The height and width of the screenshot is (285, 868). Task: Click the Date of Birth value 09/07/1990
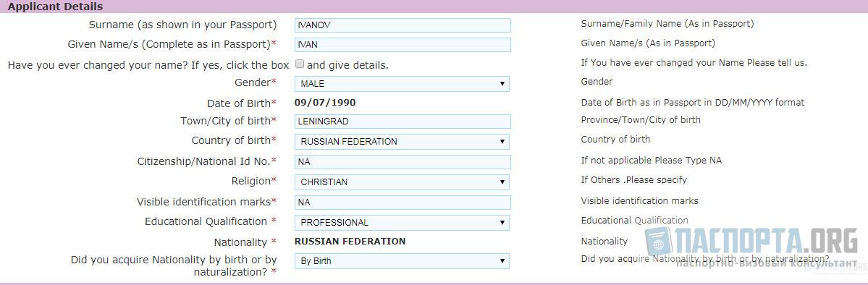pyautogui.click(x=325, y=103)
